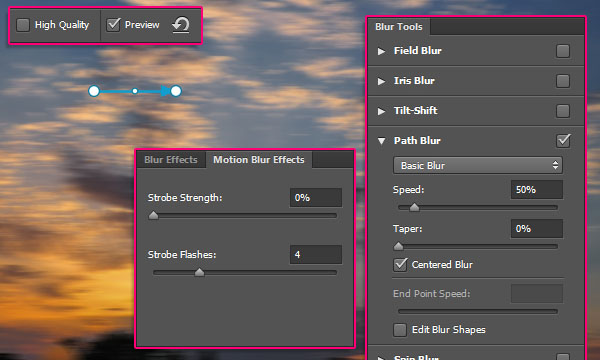Click the Strobe Flashes slider handle
Image resolution: width=600 pixels, height=360 pixels.
pos(199,272)
